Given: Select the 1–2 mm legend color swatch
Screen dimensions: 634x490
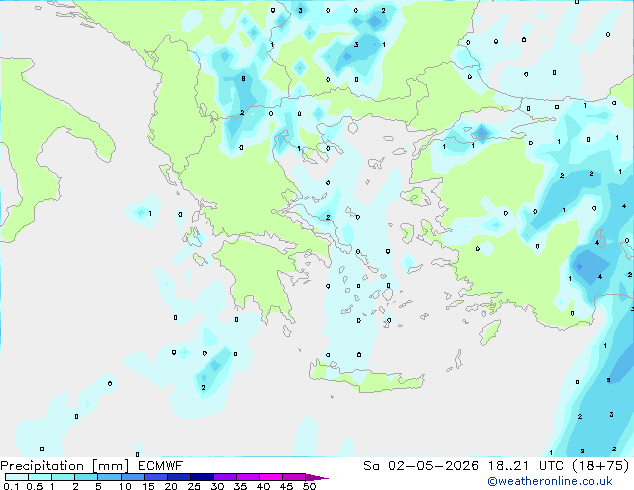Looking at the screenshot, I should point(63,477).
